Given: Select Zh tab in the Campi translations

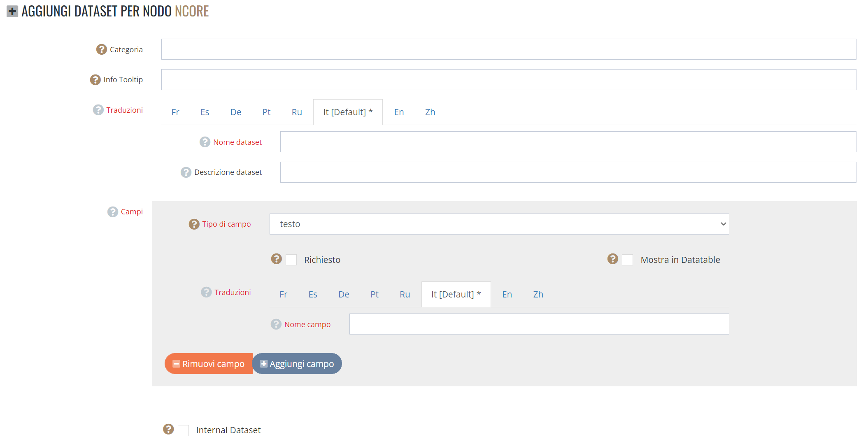Looking at the screenshot, I should 538,295.
